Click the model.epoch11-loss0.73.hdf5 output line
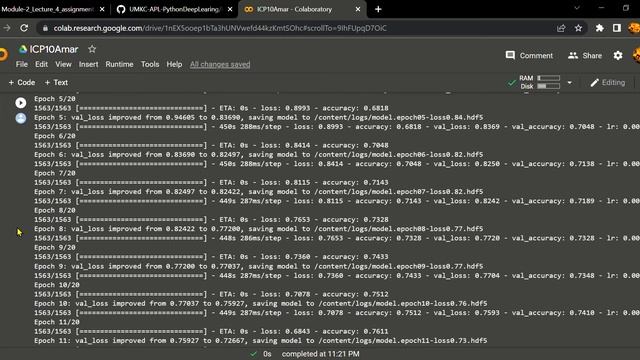 (260, 340)
